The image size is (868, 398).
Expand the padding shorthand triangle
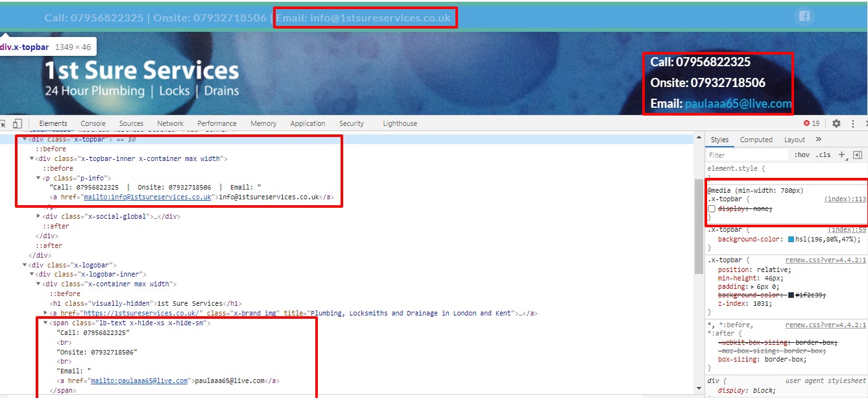click(x=754, y=286)
